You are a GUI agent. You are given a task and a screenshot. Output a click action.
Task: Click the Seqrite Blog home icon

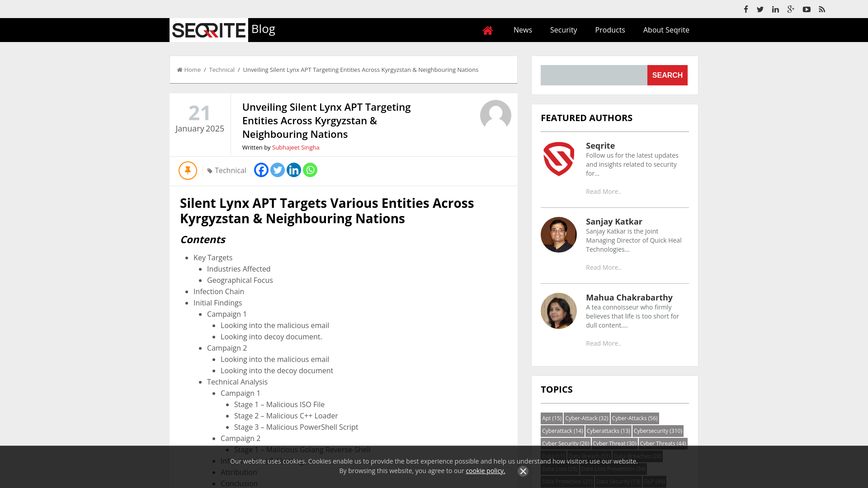click(x=488, y=30)
